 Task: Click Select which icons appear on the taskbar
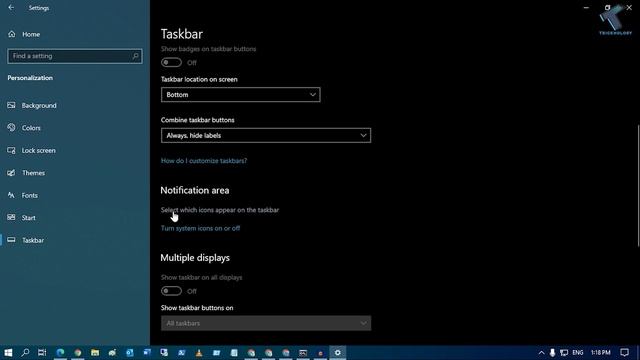pos(220,210)
